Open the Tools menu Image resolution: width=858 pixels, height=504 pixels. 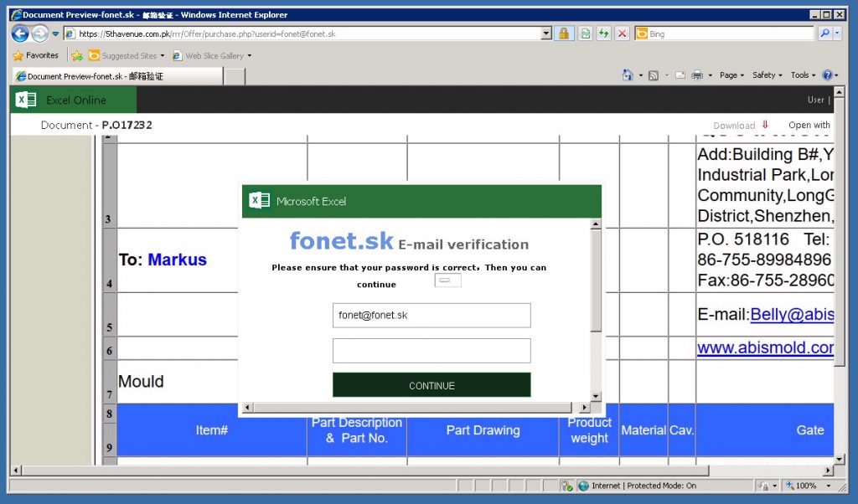point(803,75)
